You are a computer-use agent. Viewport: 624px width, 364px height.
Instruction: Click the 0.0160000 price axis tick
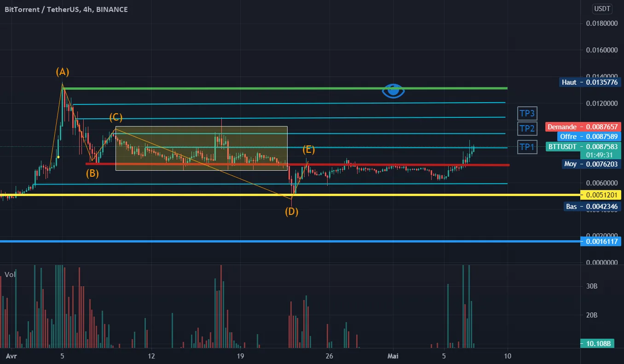[x=601, y=50]
